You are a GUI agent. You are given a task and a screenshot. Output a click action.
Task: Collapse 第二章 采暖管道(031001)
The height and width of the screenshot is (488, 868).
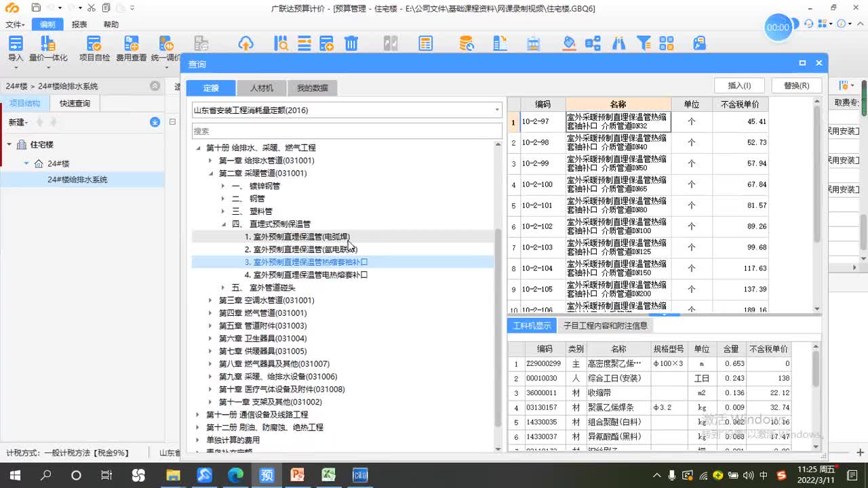pos(211,174)
